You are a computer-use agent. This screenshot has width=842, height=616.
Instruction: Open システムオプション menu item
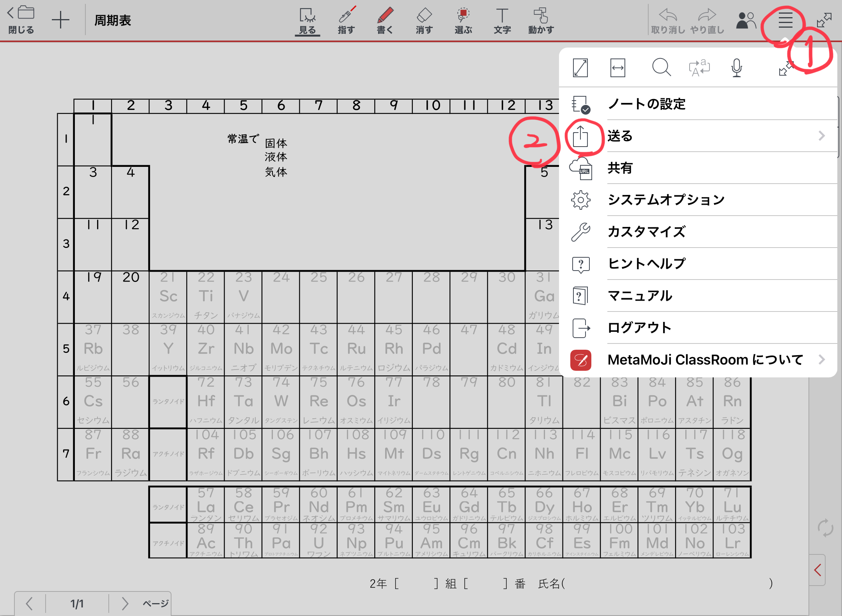click(x=666, y=200)
